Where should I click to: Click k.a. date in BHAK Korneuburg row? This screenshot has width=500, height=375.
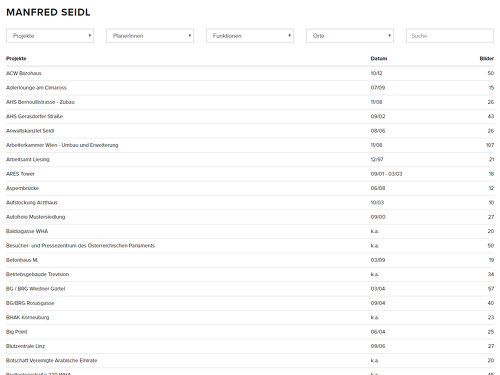pyautogui.click(x=375, y=317)
